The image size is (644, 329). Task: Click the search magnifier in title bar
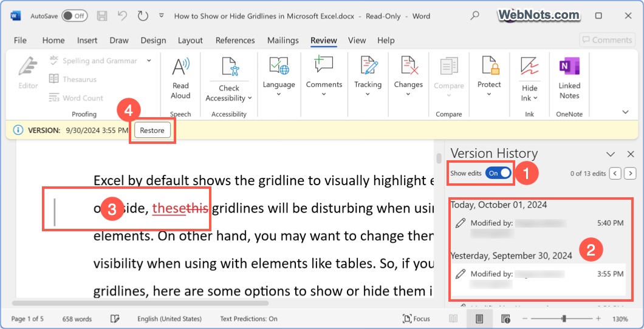point(474,16)
